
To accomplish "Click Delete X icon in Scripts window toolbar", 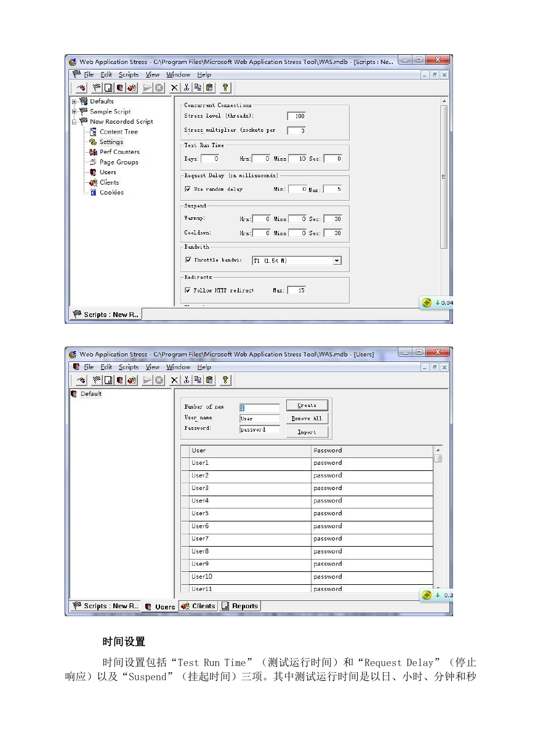I will (x=174, y=87).
